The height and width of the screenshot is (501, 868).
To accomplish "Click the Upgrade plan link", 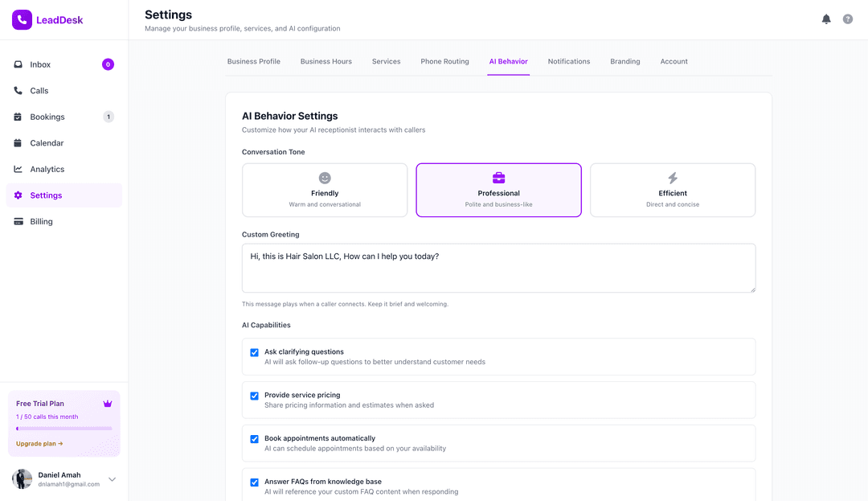I will click(x=39, y=443).
